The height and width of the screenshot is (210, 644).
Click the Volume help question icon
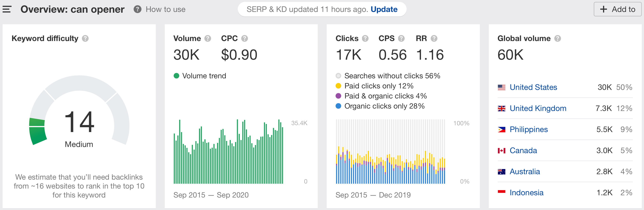(x=208, y=38)
